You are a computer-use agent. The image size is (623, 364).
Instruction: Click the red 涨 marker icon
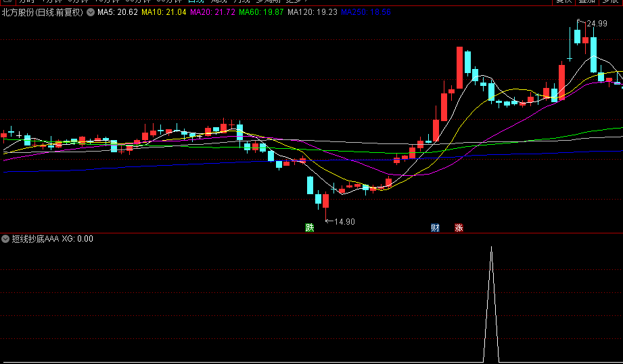[459, 228]
